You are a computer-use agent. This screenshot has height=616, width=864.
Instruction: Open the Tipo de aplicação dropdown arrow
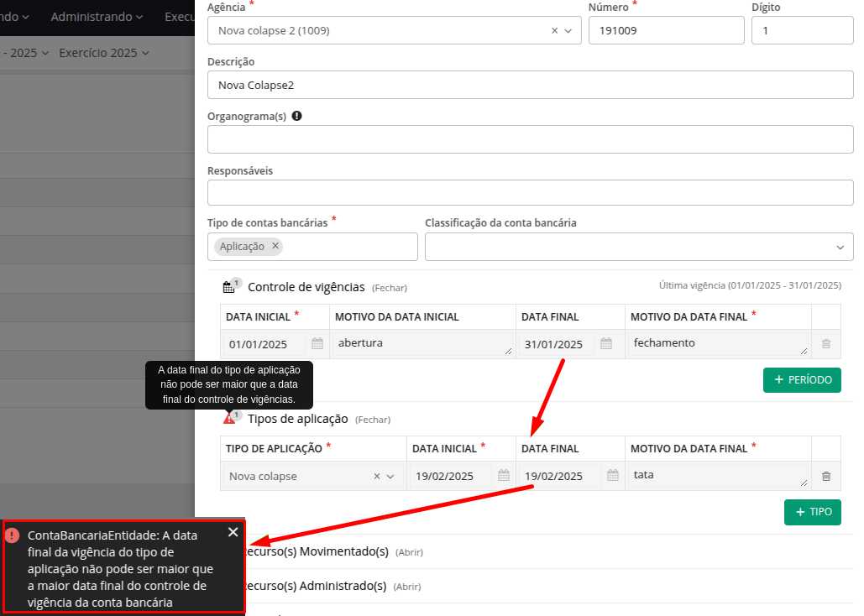pos(390,477)
